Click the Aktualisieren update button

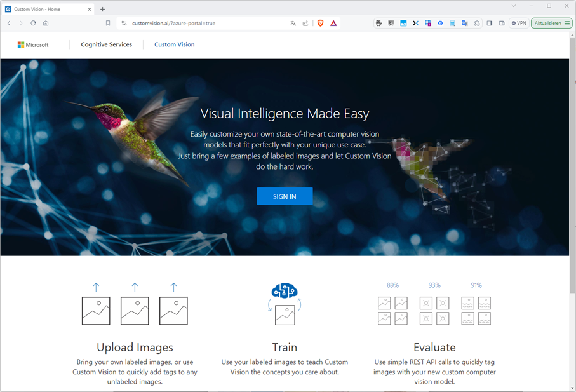tap(547, 23)
